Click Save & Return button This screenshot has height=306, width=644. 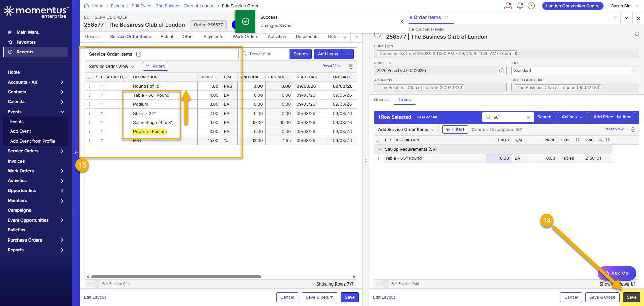319,297
